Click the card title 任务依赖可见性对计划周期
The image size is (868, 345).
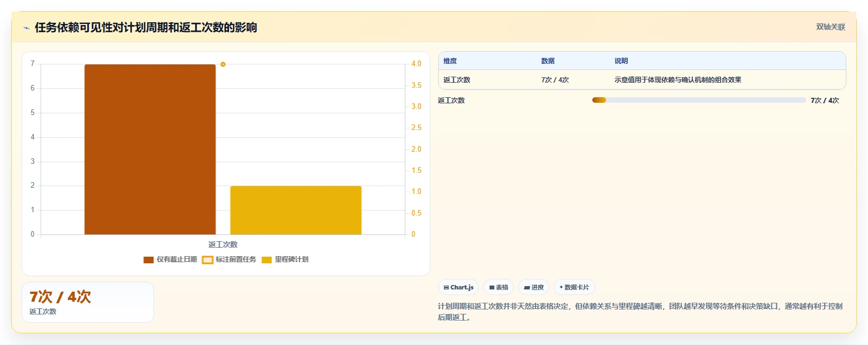(x=146, y=28)
